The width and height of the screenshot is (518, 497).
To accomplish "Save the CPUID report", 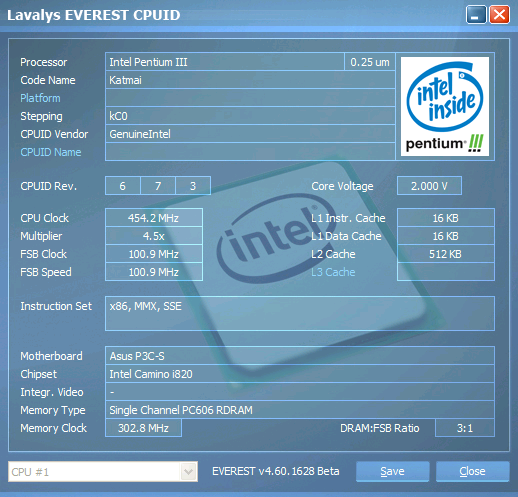I will pyautogui.click(x=392, y=471).
